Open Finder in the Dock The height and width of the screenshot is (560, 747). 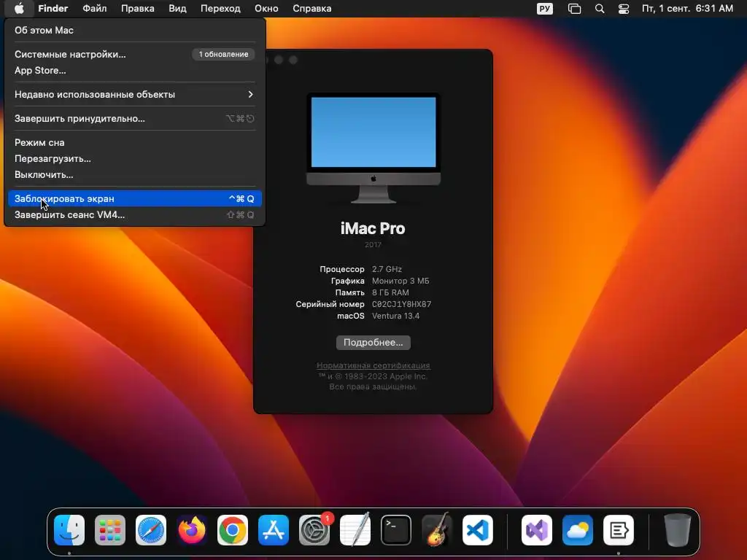coord(69,529)
